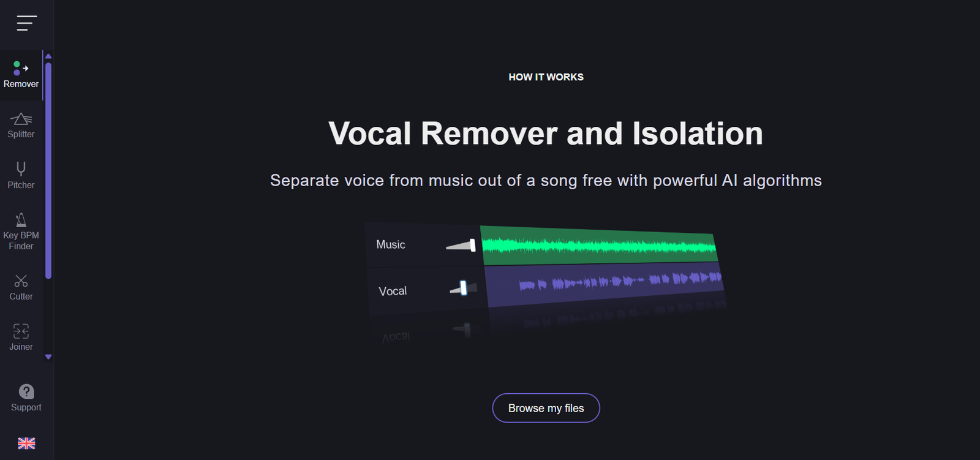Click the sidebar scroll down arrow
980x460 pixels.
pyautogui.click(x=48, y=356)
